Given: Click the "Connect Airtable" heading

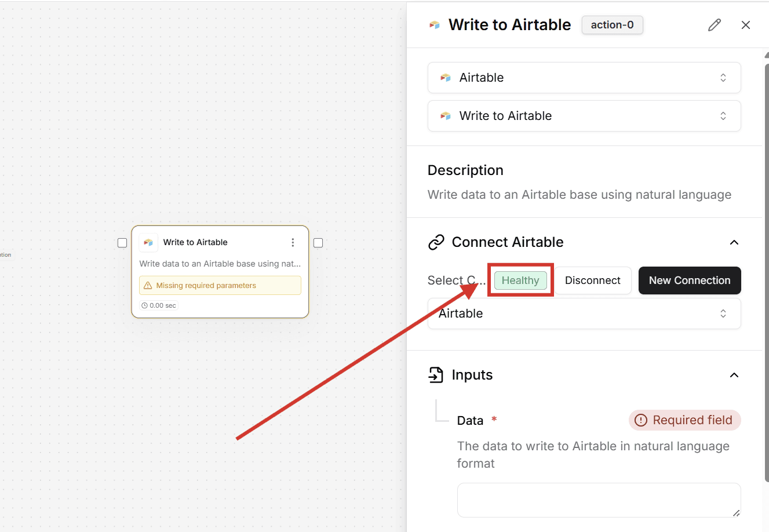Looking at the screenshot, I should pos(508,242).
